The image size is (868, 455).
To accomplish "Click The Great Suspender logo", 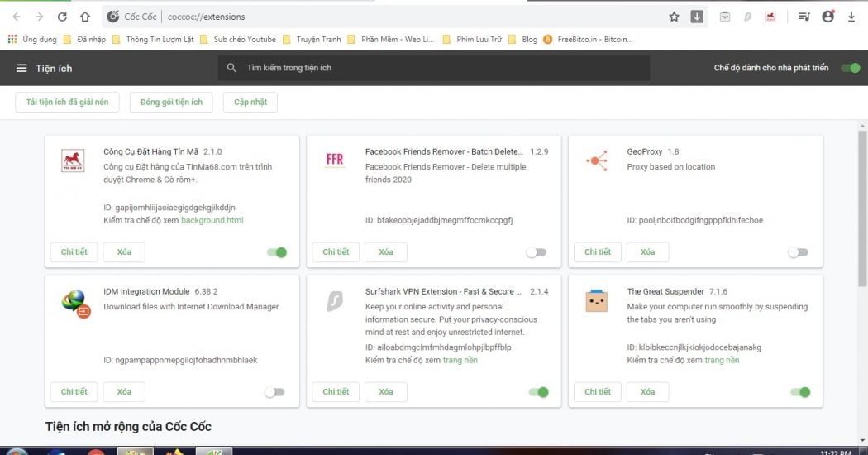I will pos(597,301).
